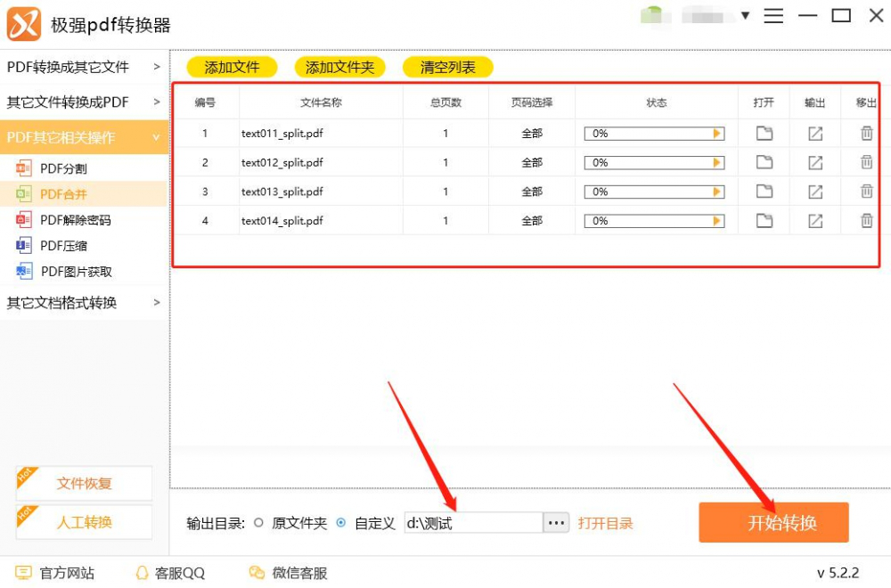Choose 原文件夹 output radio button
Screen dimensions: 891x588
point(258,523)
